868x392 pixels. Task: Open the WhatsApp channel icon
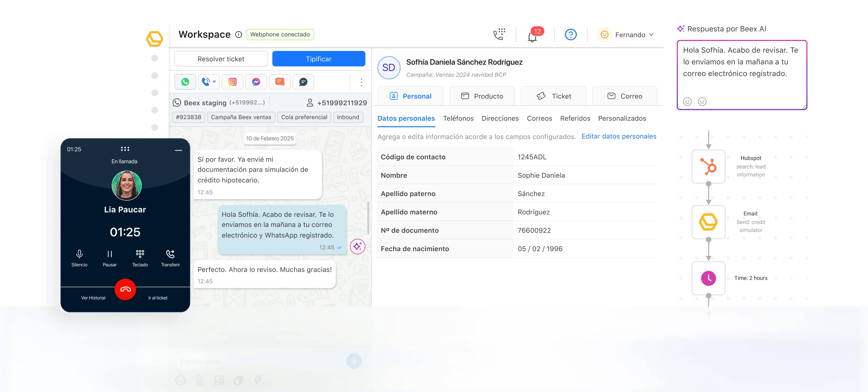(x=185, y=82)
